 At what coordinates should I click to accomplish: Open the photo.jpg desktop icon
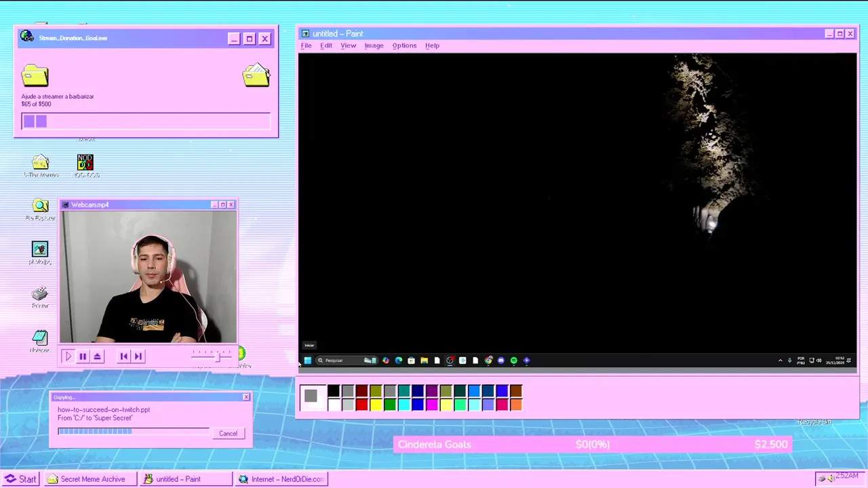click(40, 253)
